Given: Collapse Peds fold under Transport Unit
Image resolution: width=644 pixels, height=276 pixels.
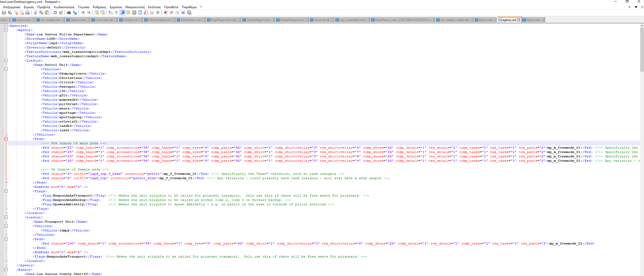Looking at the screenshot, I should tap(6, 239).
